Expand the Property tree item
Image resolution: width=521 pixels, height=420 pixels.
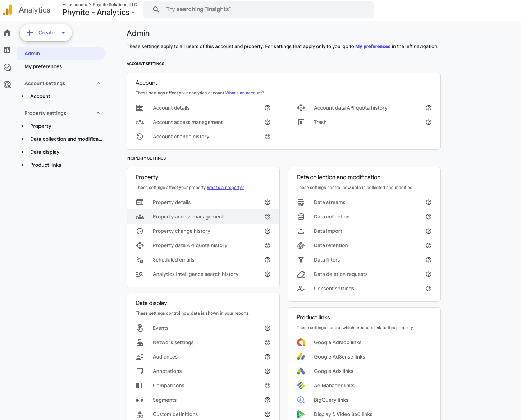point(23,126)
